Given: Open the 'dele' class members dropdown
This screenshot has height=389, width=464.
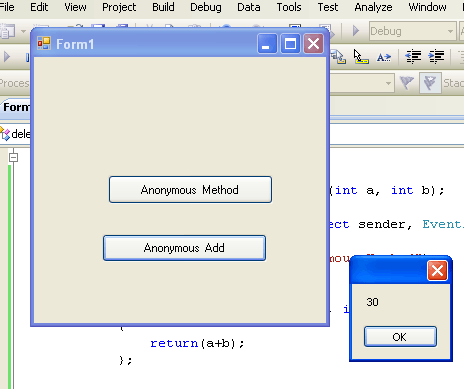Looking at the screenshot, I should click(16, 134).
